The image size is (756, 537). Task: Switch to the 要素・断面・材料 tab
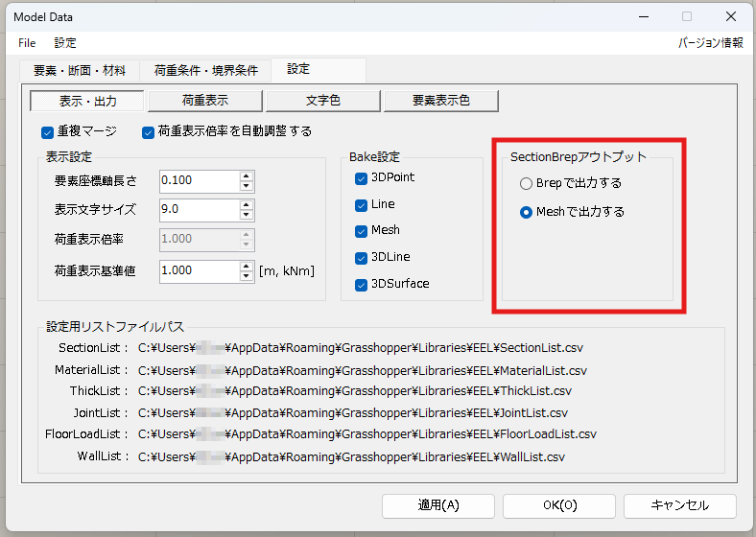pos(79,70)
